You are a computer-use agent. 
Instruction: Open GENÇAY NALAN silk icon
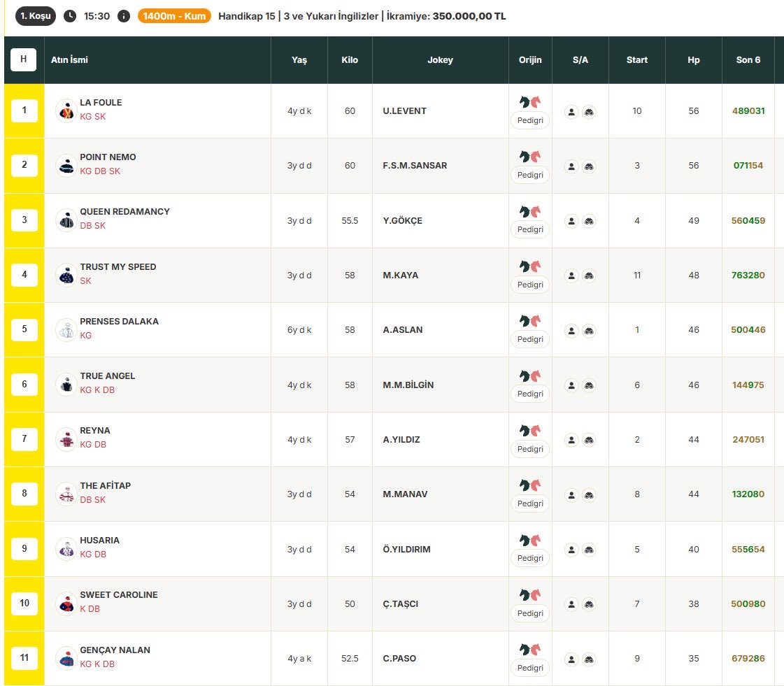(x=66, y=659)
